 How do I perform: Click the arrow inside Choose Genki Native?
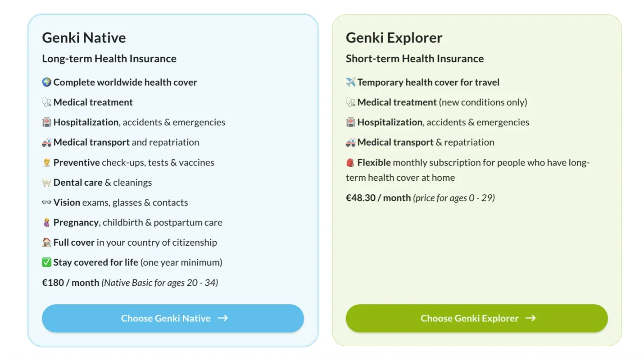[x=223, y=318]
